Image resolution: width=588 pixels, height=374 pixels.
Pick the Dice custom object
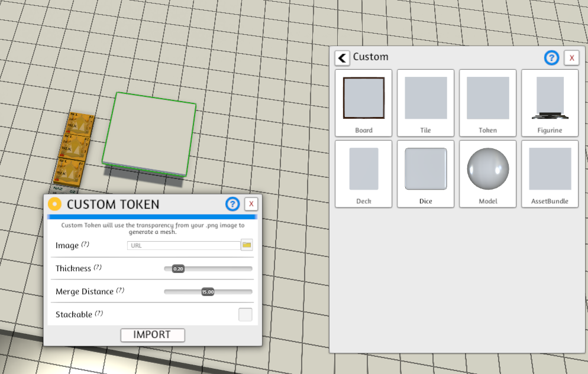click(x=426, y=174)
